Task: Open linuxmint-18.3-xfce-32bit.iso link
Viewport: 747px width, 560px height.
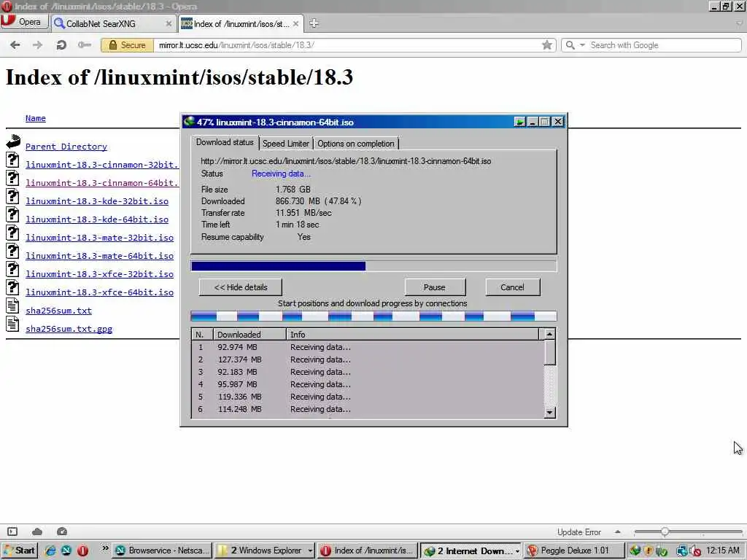Action: (x=99, y=274)
